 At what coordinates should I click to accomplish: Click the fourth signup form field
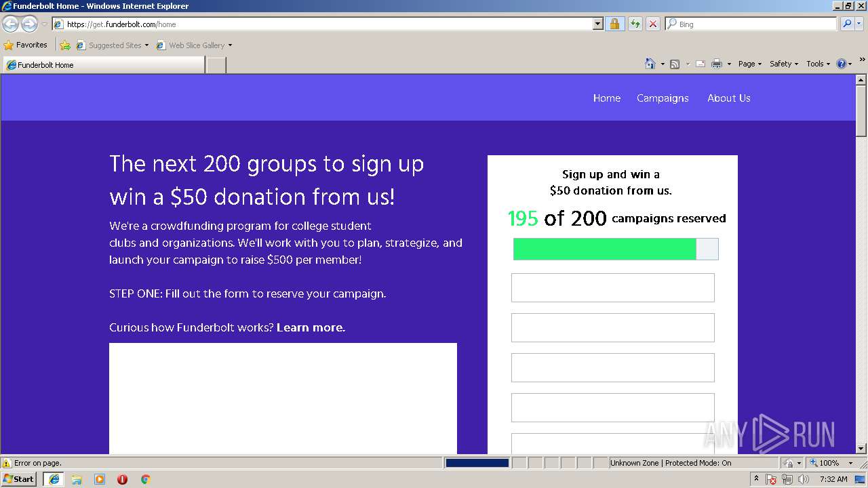tap(613, 407)
